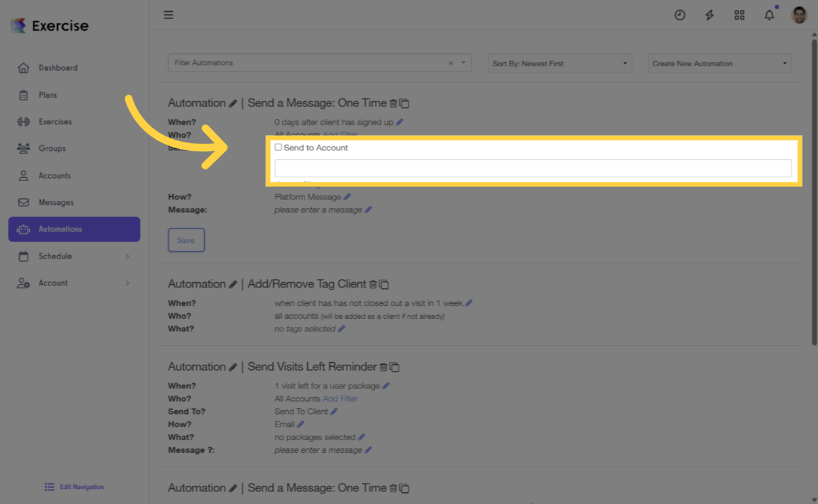The image size is (818, 504).
Task: Expand the Account submenu chevron
Action: tap(127, 283)
